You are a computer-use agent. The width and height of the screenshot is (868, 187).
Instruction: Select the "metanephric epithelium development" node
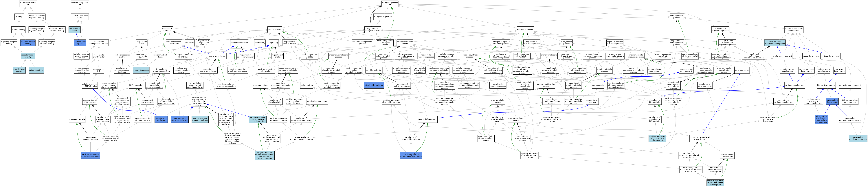pyautogui.click(x=850, y=119)
